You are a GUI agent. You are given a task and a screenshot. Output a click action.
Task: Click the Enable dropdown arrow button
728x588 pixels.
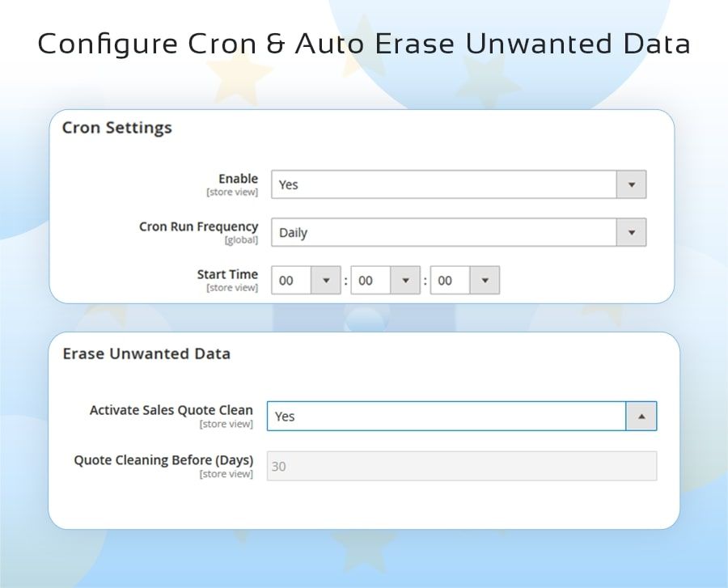tap(631, 184)
